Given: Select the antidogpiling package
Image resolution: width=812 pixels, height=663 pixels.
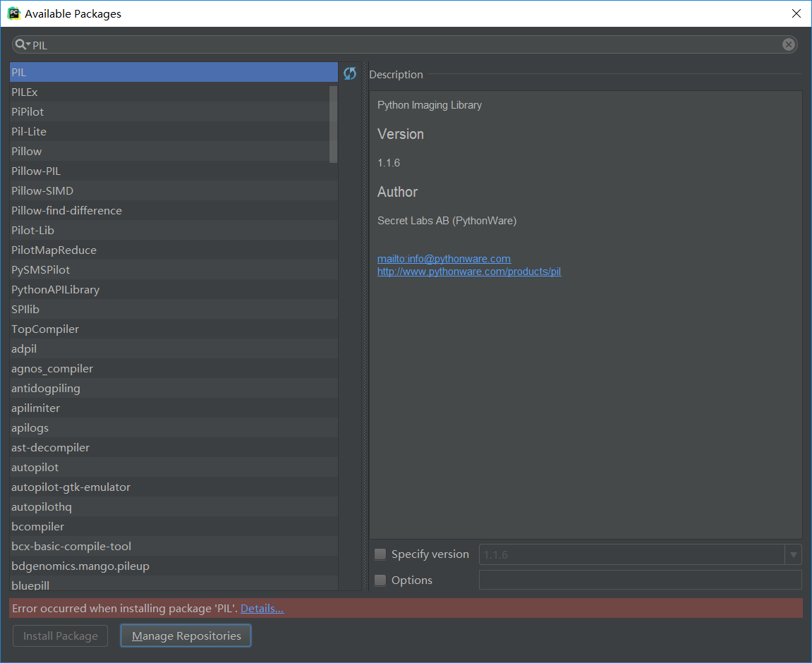Looking at the screenshot, I should coord(174,388).
